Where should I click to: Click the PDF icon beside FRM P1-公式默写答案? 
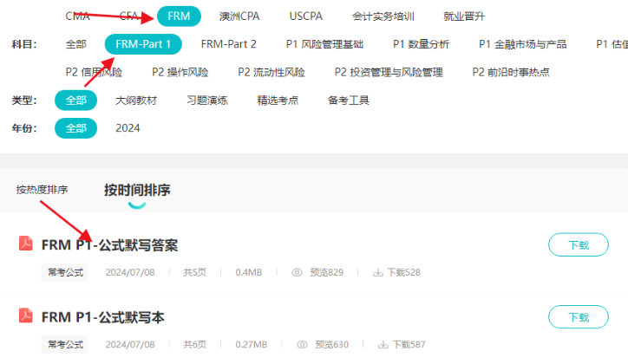coord(26,244)
